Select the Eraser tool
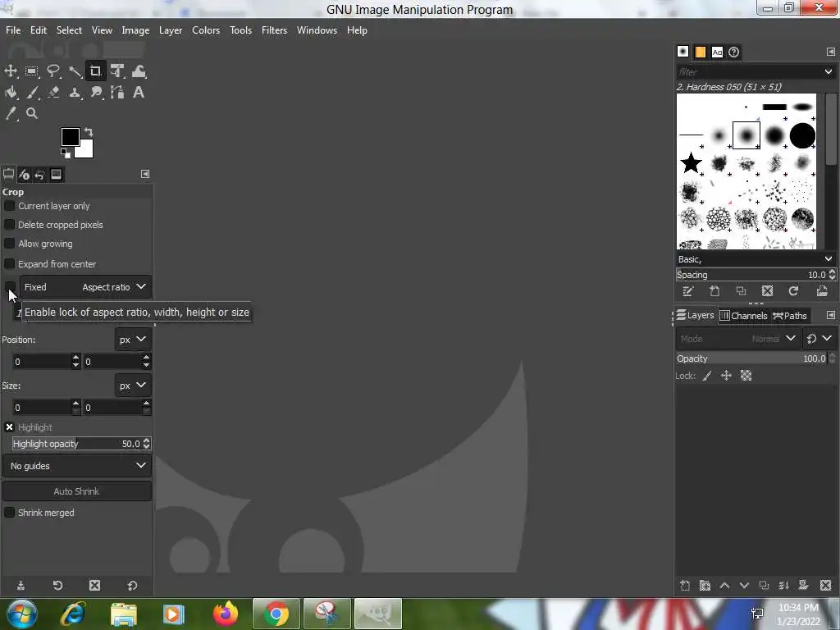 53,93
